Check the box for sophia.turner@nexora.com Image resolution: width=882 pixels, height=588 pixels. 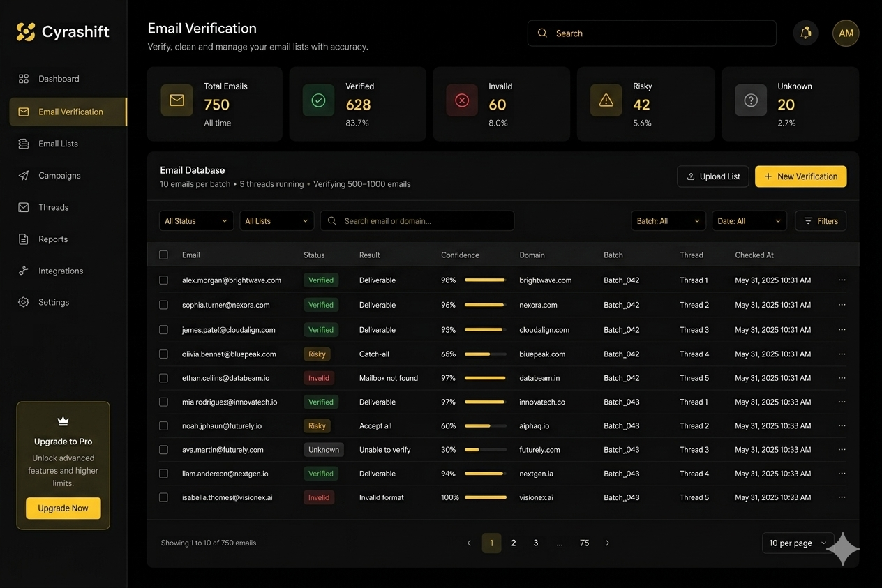coord(163,305)
